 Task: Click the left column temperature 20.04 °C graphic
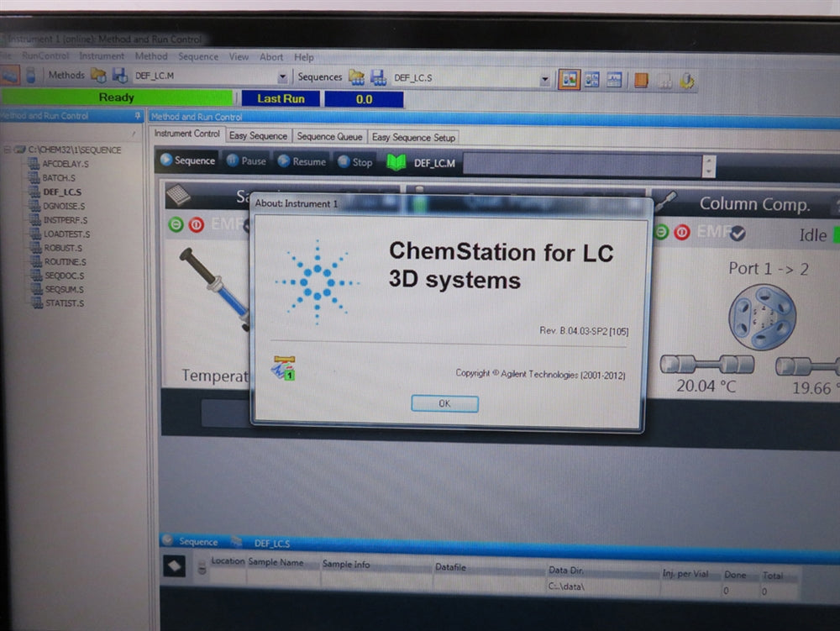click(707, 365)
